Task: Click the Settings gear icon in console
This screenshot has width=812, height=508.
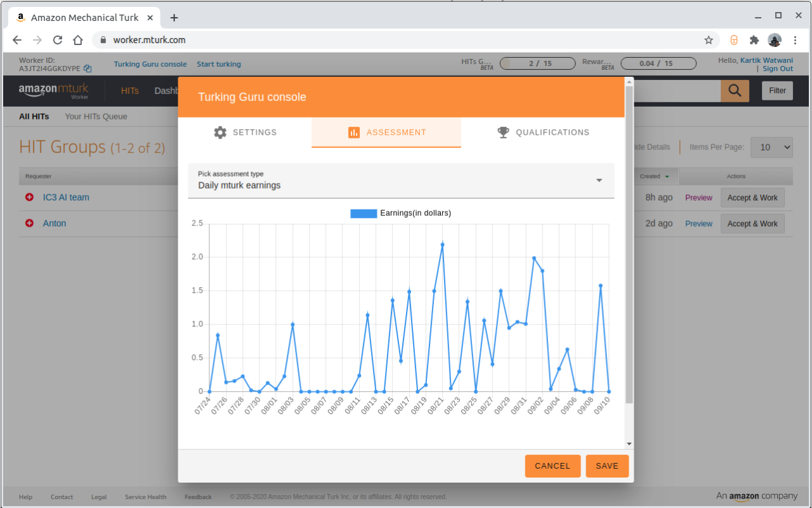Action: point(220,133)
